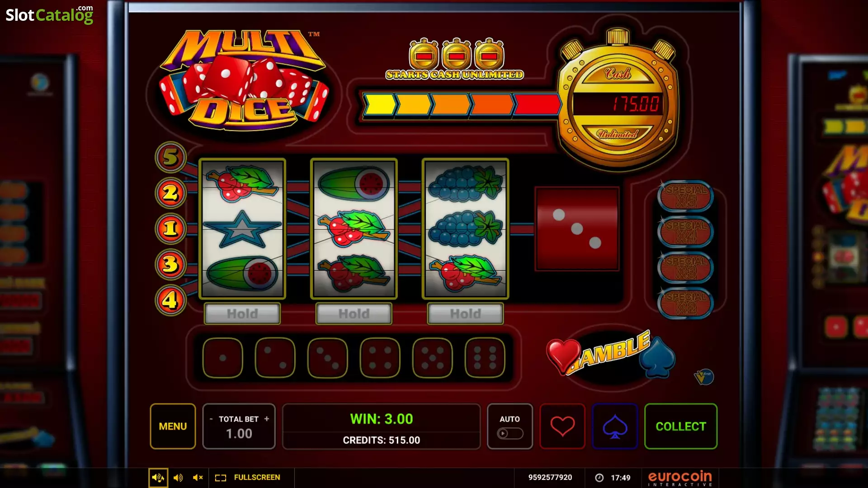This screenshot has width=868, height=488.
Task: Select the full volume speaker icon
Action: click(x=158, y=478)
